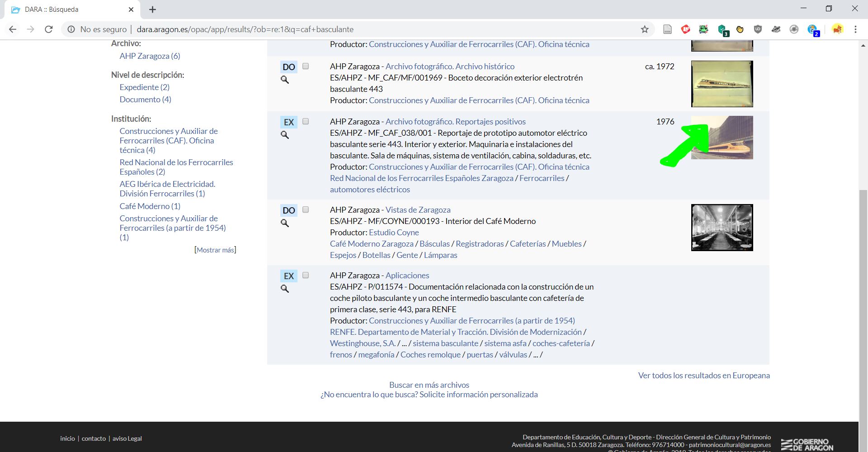Go back in browser history
The height and width of the screenshot is (452, 868).
[x=13, y=29]
